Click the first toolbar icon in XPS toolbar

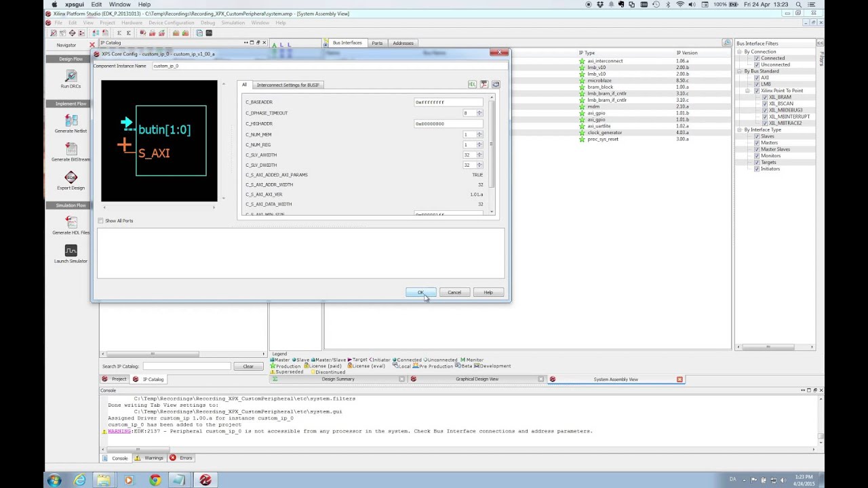(x=54, y=33)
